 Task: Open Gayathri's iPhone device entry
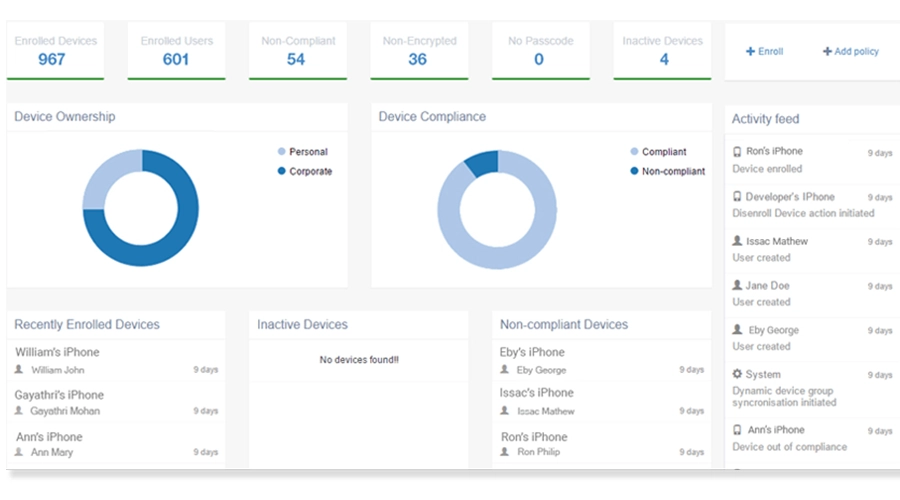(x=59, y=395)
